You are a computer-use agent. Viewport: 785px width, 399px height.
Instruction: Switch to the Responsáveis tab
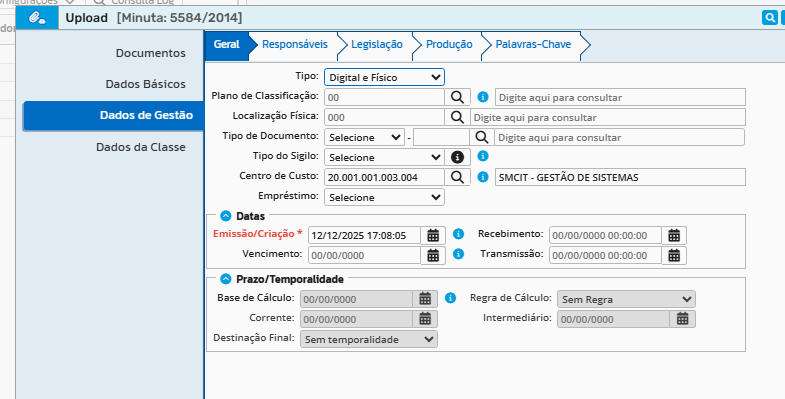tap(295, 45)
